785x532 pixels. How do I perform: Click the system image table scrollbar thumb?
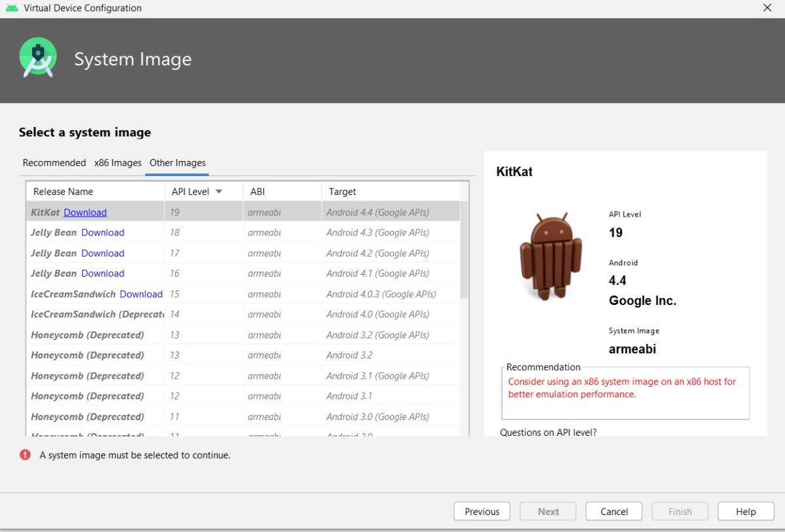coord(464,249)
